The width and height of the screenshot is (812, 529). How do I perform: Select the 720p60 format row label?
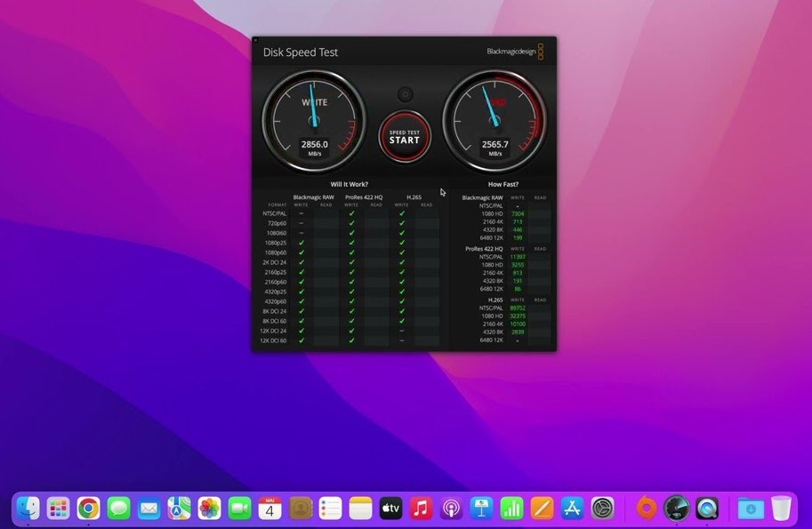point(277,223)
